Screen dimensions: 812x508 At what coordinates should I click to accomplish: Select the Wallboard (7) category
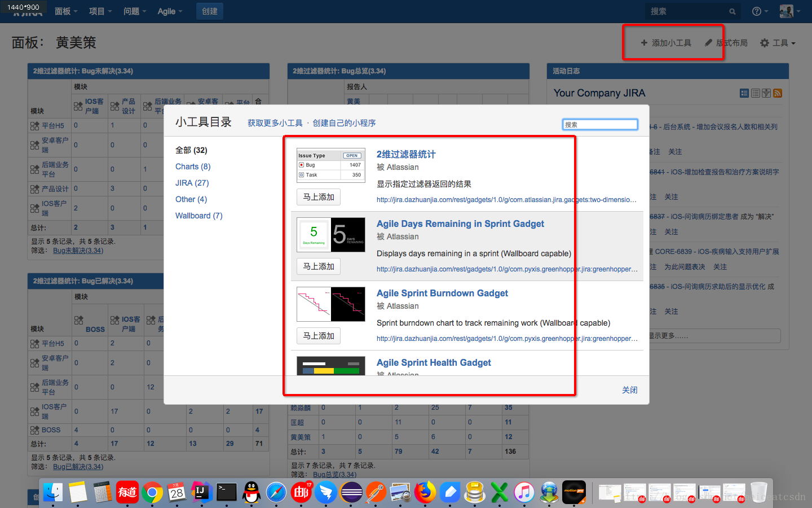199,216
